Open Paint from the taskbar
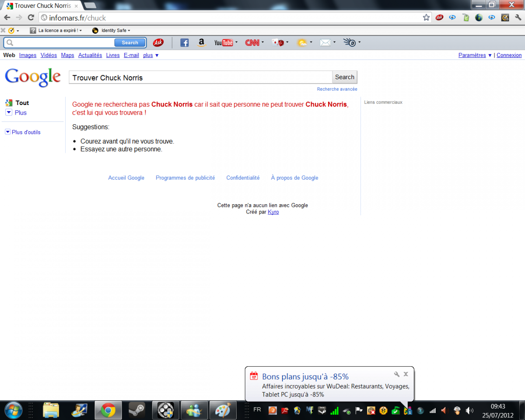This screenshot has width=525, height=420. pyautogui.click(x=222, y=410)
